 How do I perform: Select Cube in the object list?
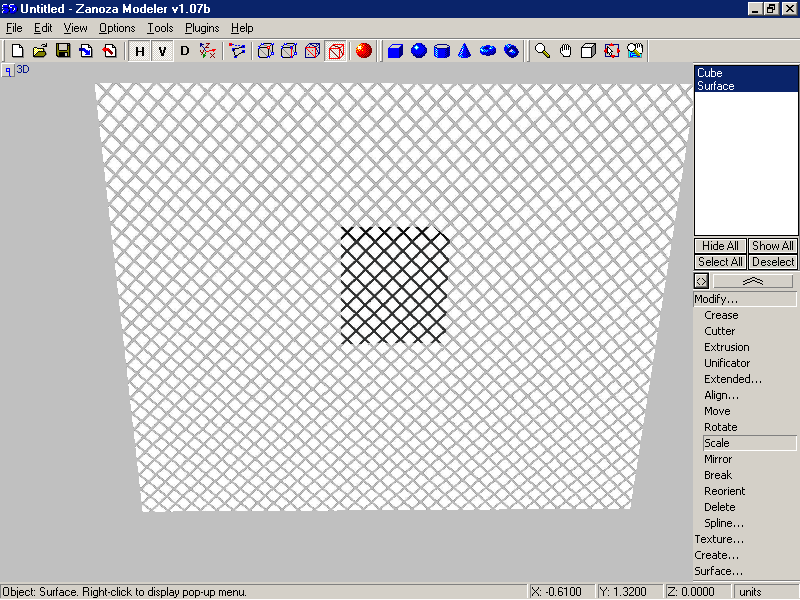(x=710, y=73)
